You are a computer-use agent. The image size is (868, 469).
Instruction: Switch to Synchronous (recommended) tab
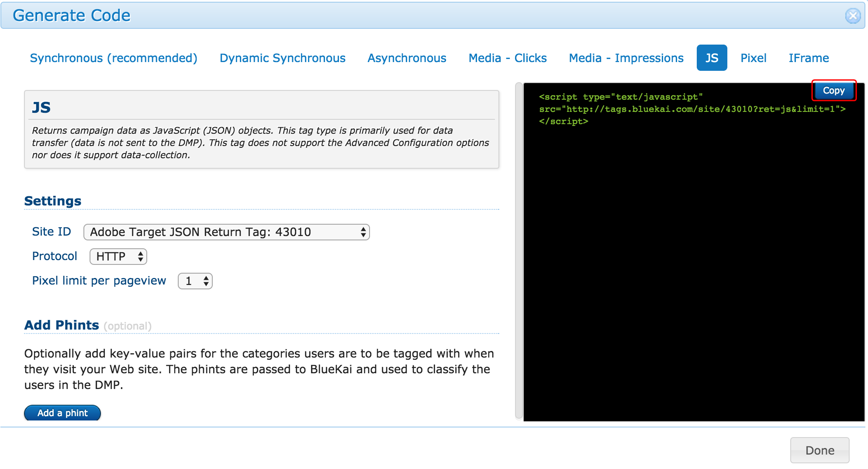pyautogui.click(x=114, y=58)
